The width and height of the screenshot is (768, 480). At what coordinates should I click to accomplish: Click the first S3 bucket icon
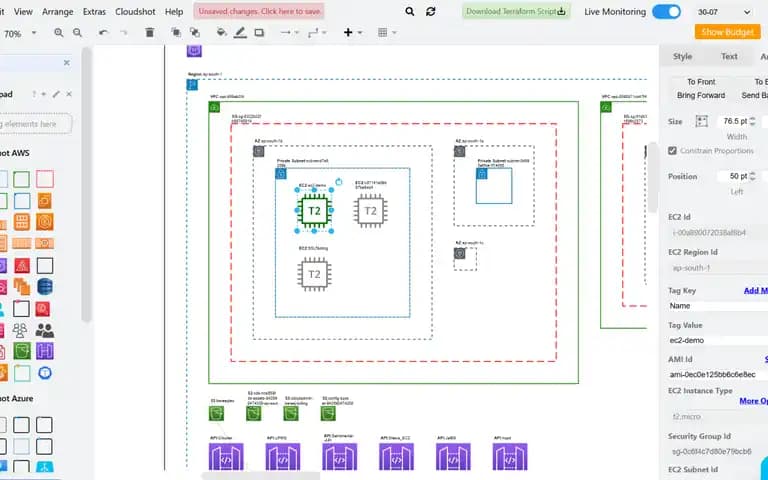[216, 413]
